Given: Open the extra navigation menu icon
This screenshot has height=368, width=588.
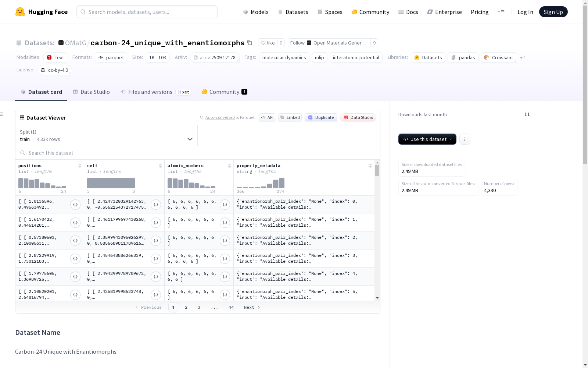Looking at the screenshot, I should pos(501,12).
